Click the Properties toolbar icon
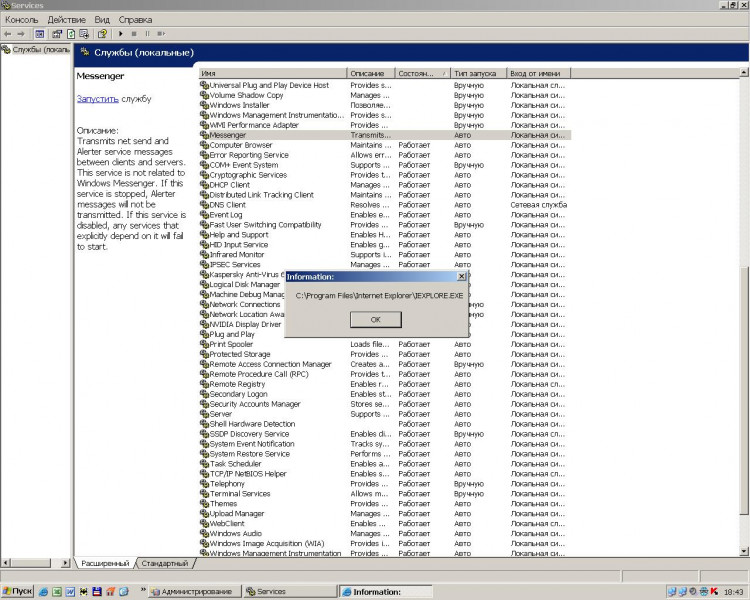Image resolution: width=750 pixels, height=600 pixels. [57, 33]
